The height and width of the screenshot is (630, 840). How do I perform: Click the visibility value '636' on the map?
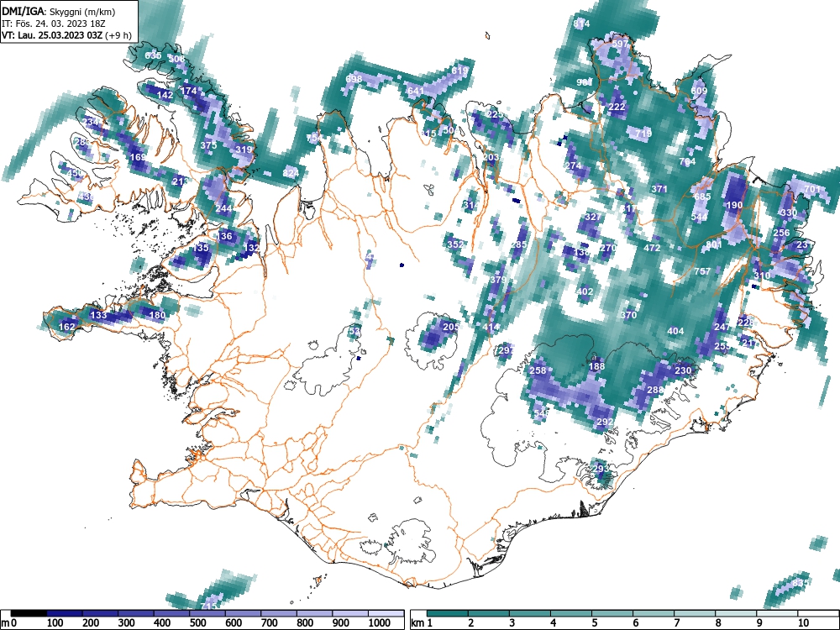pos(153,55)
